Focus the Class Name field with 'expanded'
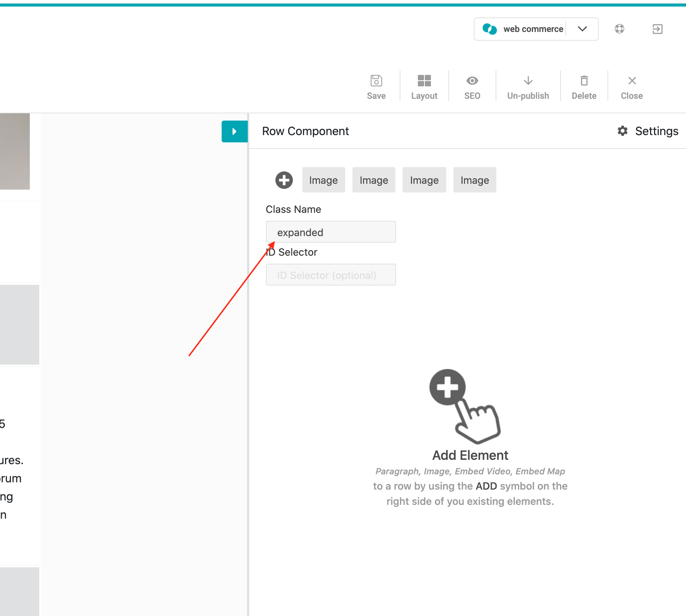Image resolution: width=686 pixels, height=616 pixels. coord(331,232)
